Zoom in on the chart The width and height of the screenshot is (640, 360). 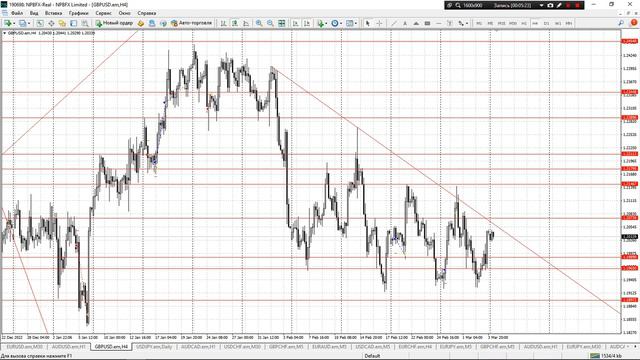tap(259, 23)
